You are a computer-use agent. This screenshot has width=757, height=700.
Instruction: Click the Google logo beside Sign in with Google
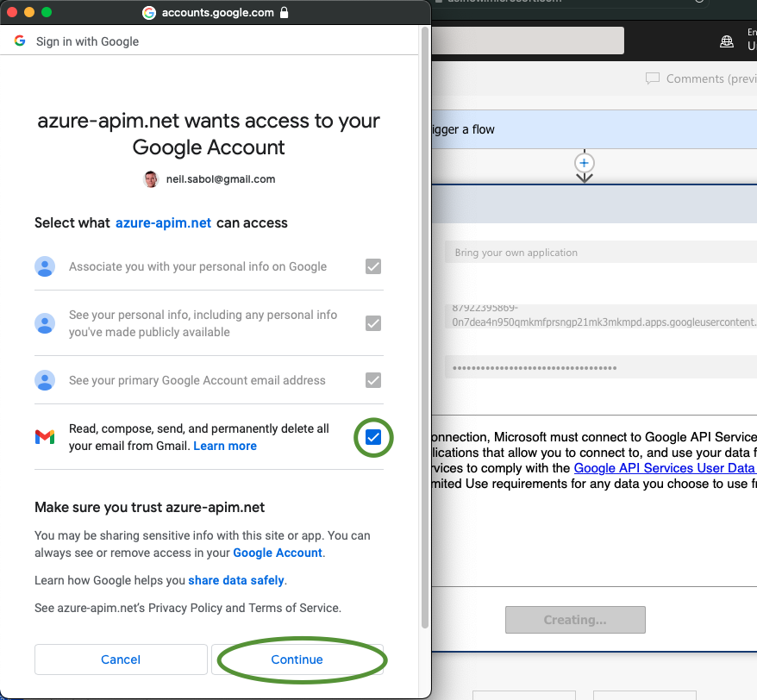coord(17,40)
